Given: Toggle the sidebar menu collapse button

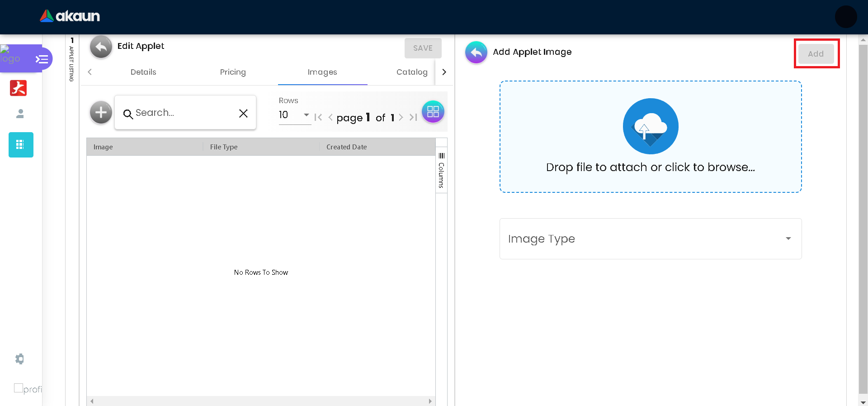Looking at the screenshot, I should [42, 59].
